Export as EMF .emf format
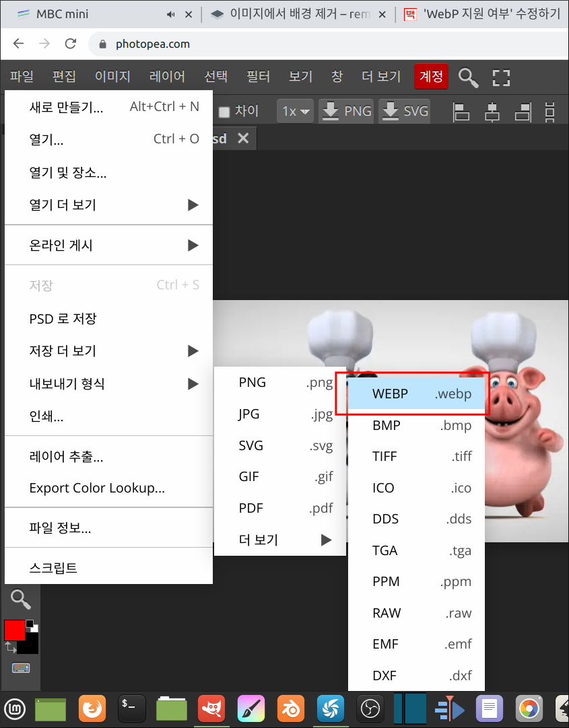569x728 pixels. click(416, 645)
